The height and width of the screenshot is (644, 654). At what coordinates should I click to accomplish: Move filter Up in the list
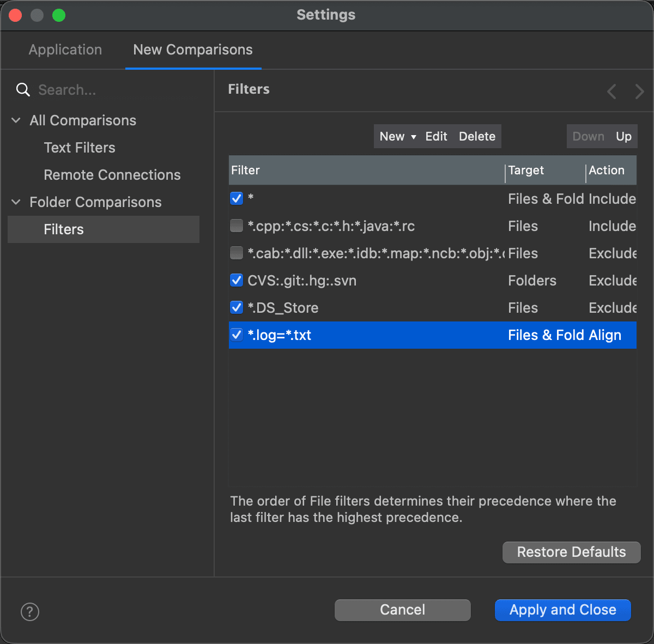click(x=623, y=136)
